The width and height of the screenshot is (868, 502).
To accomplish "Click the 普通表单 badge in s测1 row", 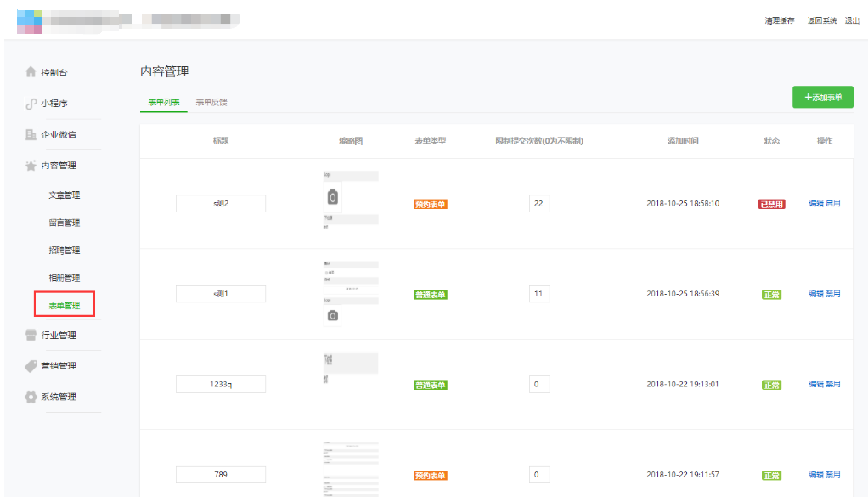I will pos(430,295).
